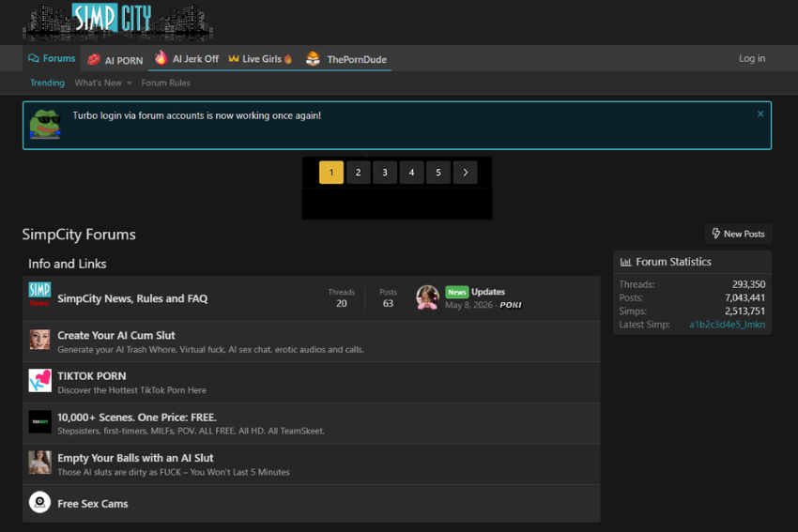Screen dimensions: 798x532
Task: Click ThePornDude mascot icon
Action: pyautogui.click(x=313, y=58)
